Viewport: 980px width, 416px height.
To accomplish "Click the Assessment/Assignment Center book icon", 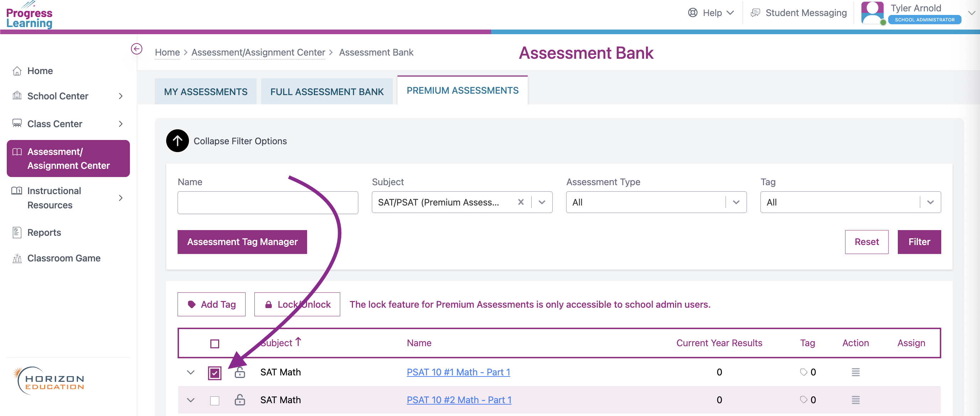I will [17, 152].
